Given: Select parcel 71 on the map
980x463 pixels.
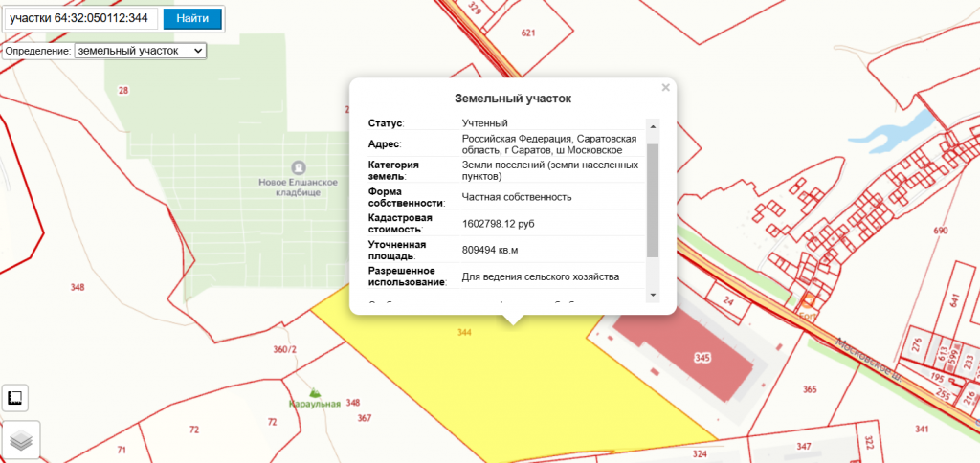Looking at the screenshot, I should pyautogui.click(x=122, y=449).
